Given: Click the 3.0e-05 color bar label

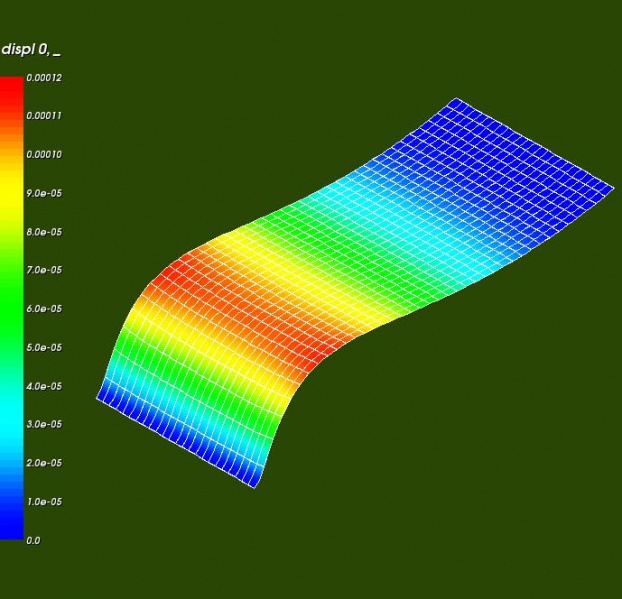Looking at the screenshot, I should click(x=44, y=424).
